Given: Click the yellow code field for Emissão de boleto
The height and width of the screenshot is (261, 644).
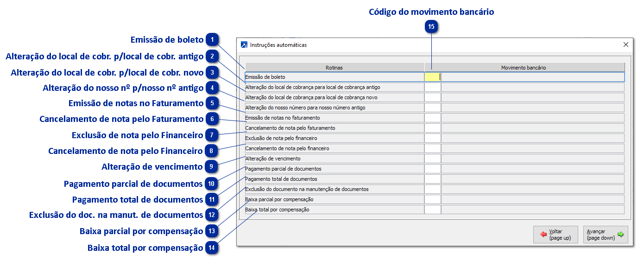Looking at the screenshot, I should tap(432, 77).
